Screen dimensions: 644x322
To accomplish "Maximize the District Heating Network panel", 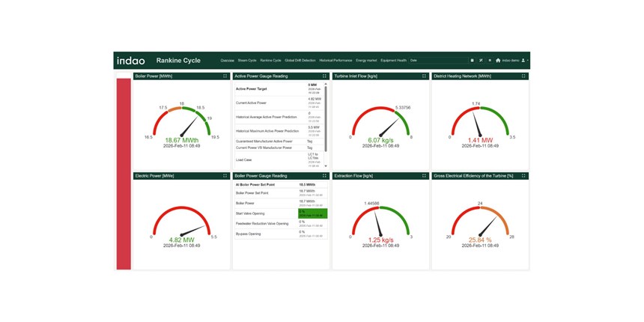I will pyautogui.click(x=523, y=76).
